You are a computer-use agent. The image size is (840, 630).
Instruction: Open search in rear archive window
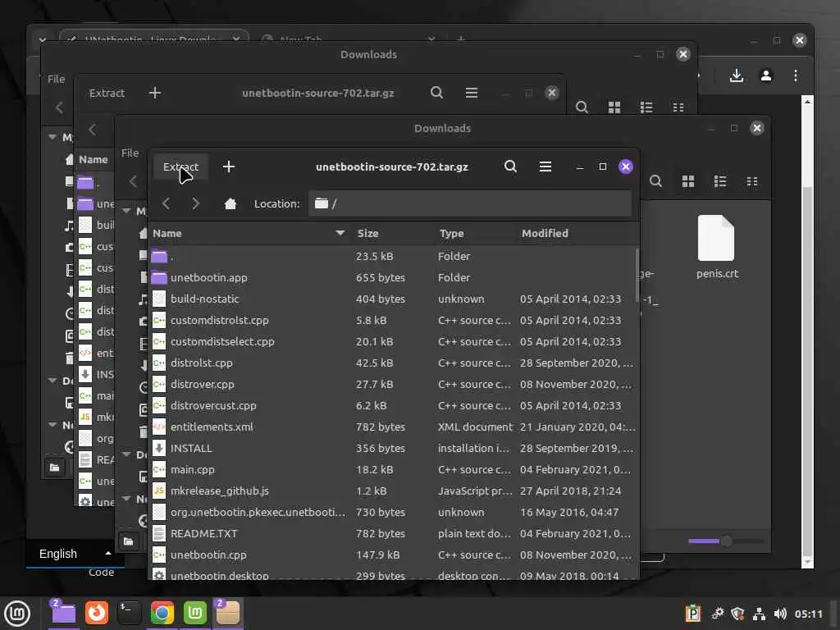[x=436, y=93]
